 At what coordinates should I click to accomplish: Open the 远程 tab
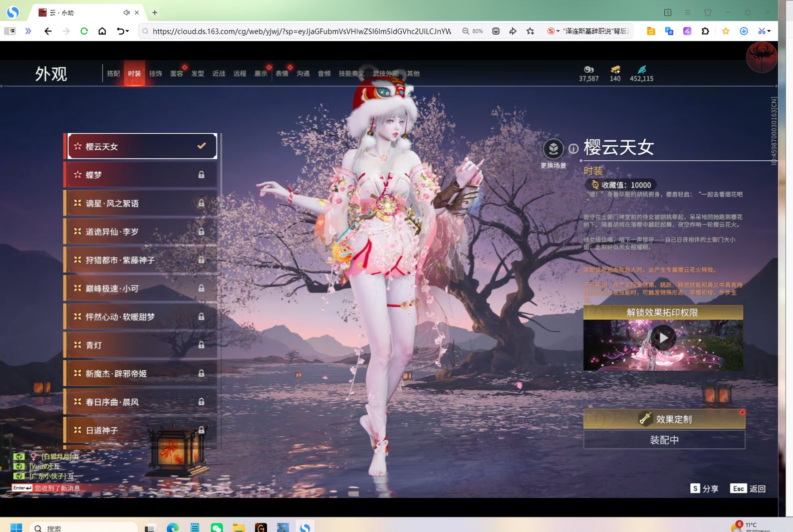click(x=239, y=74)
